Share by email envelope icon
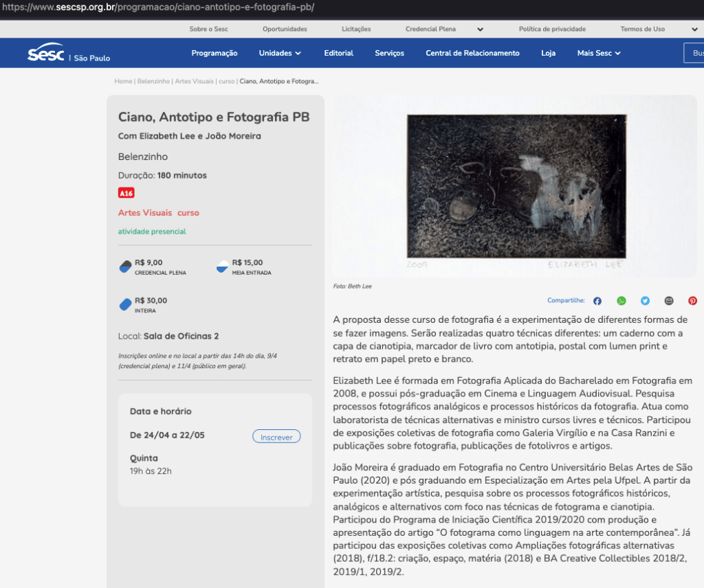This screenshot has height=588, width=704. (669, 301)
